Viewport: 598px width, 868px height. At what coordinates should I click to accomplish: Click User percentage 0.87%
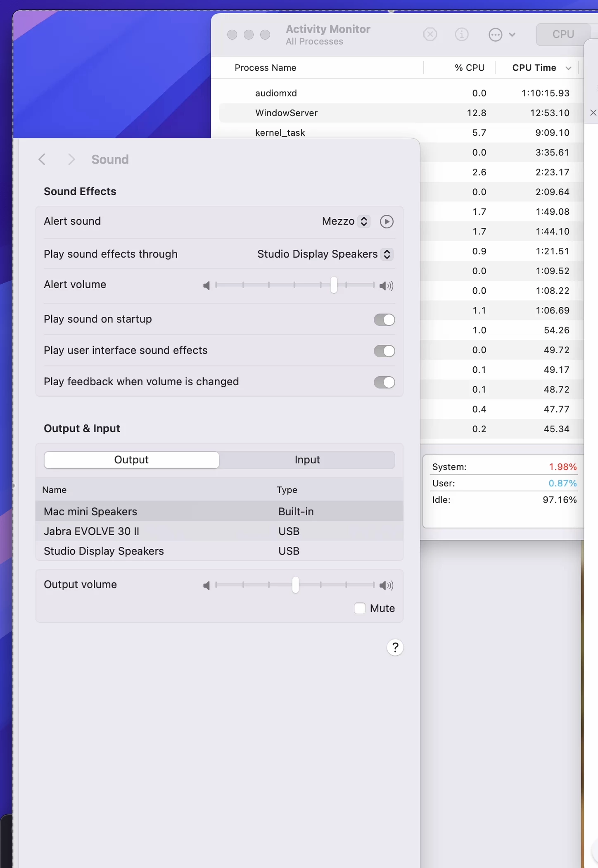[562, 483]
